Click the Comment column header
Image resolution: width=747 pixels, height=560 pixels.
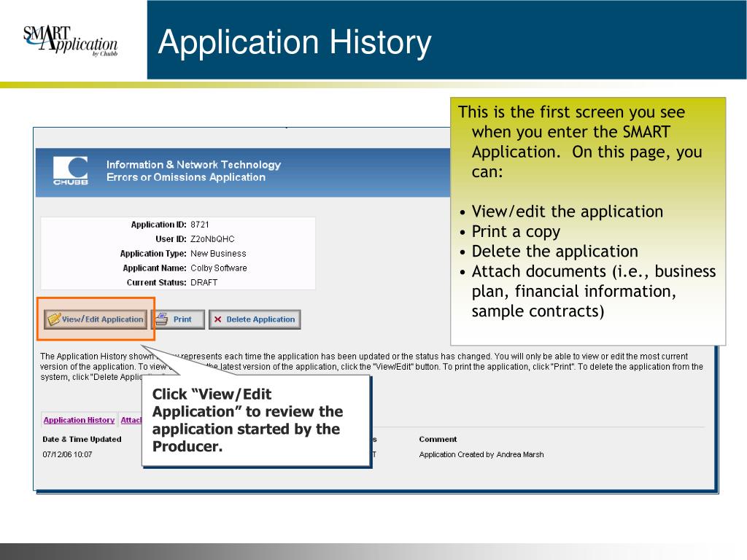[x=438, y=439]
